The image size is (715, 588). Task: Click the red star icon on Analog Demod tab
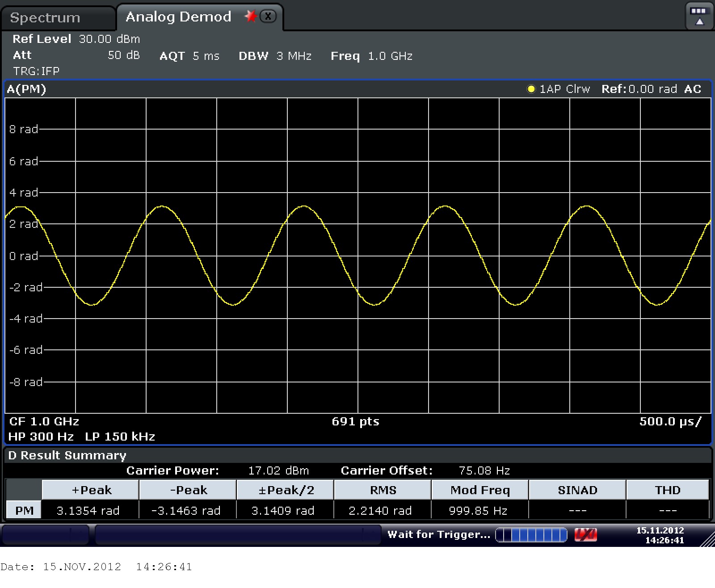coord(251,17)
